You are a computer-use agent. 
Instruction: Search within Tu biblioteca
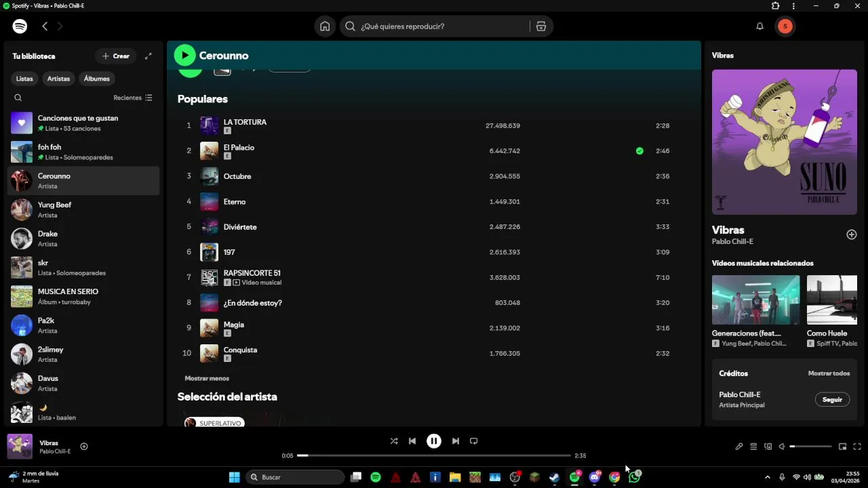tap(18, 98)
